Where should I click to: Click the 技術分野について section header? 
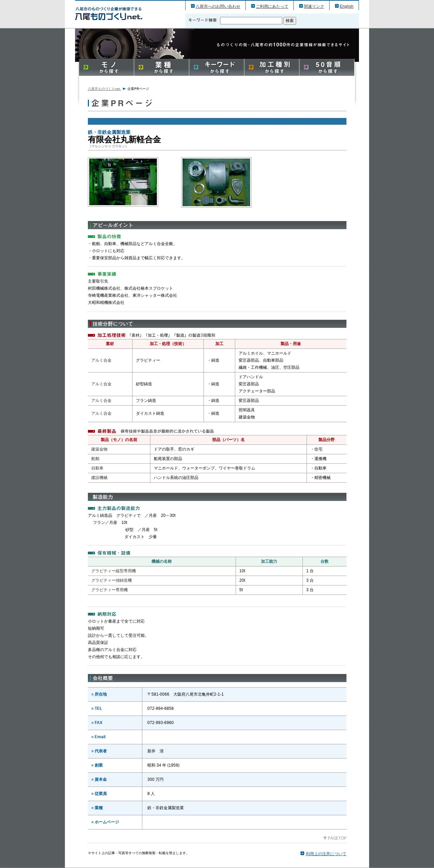click(217, 324)
